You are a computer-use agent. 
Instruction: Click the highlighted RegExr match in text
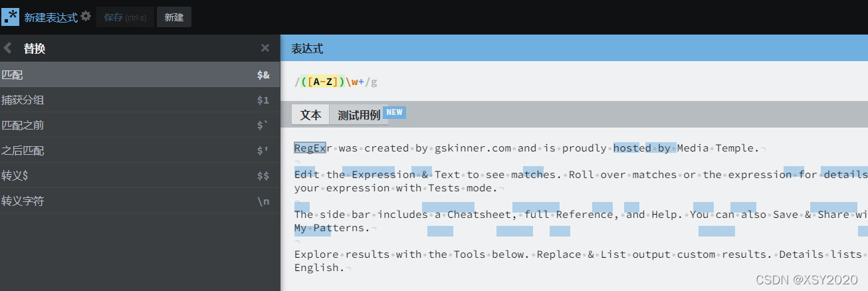pyautogui.click(x=310, y=148)
